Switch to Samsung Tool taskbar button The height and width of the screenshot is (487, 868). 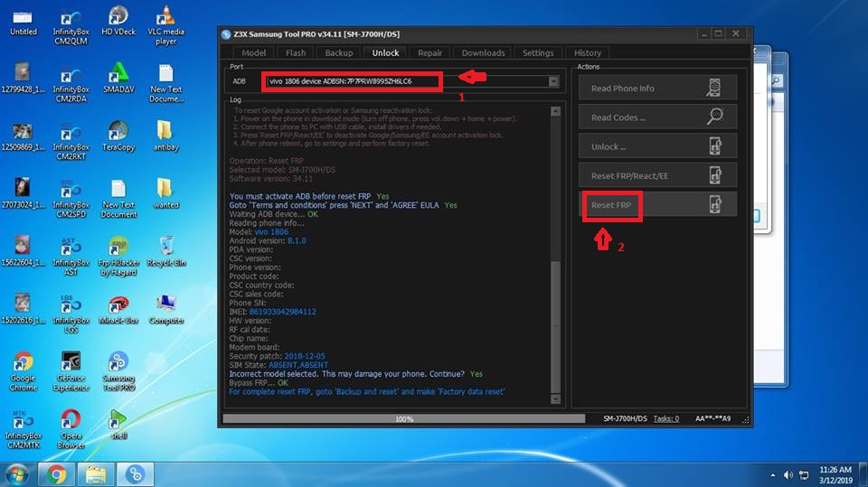135,474
